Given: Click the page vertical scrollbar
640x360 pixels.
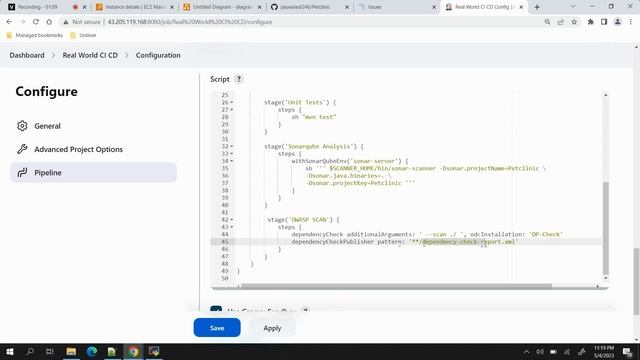Looking at the screenshot, I should coord(636,281).
